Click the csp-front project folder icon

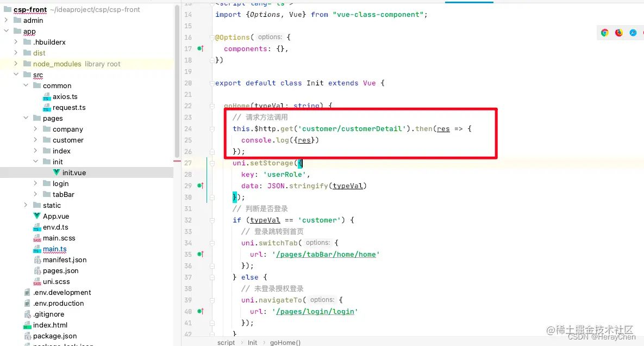[8, 9]
